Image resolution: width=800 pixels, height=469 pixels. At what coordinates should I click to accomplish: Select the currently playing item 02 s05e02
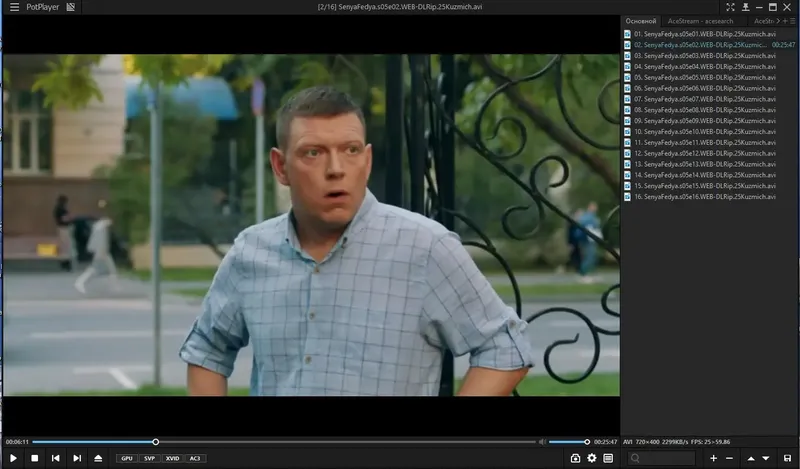pos(710,45)
